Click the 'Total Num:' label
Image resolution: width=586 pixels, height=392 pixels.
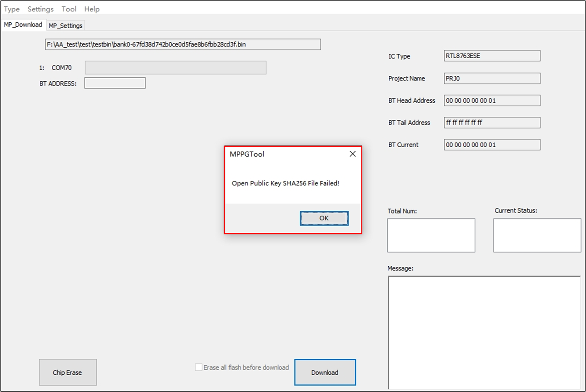coord(402,211)
